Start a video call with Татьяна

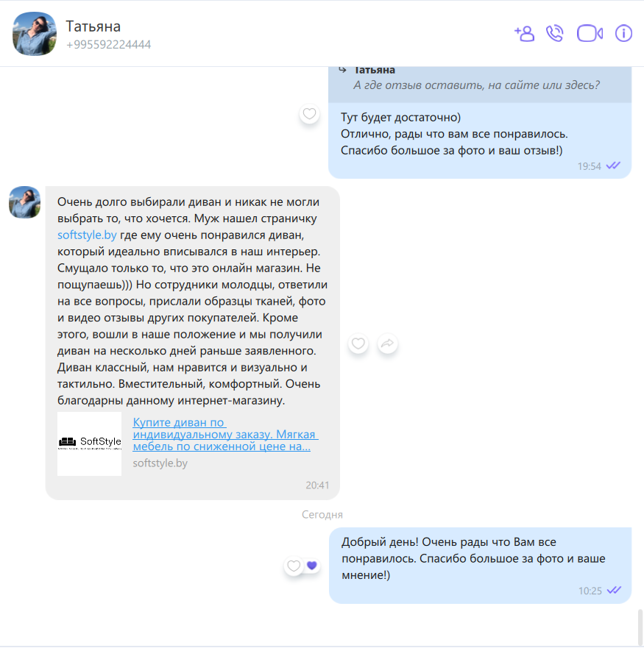pos(590,34)
